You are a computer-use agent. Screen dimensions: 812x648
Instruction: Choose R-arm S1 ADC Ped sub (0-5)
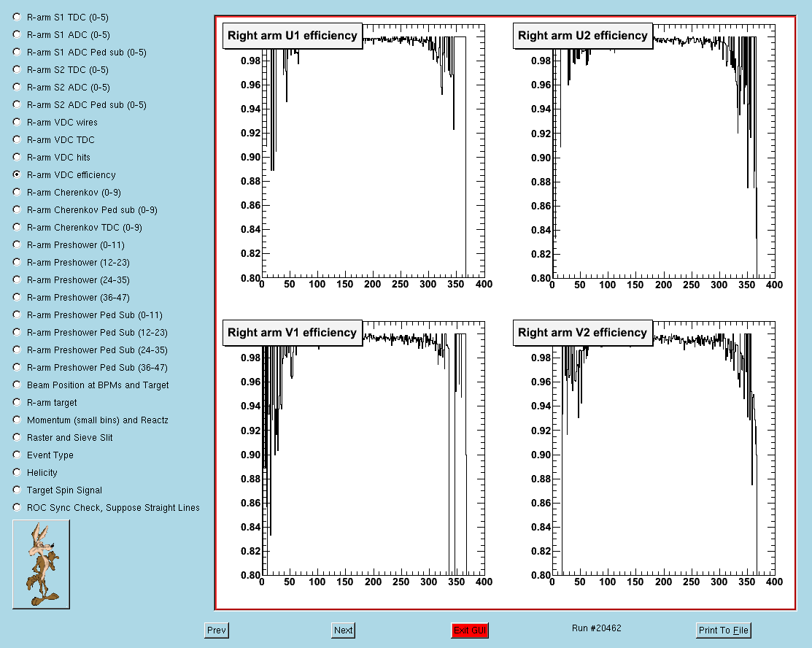click(x=17, y=53)
